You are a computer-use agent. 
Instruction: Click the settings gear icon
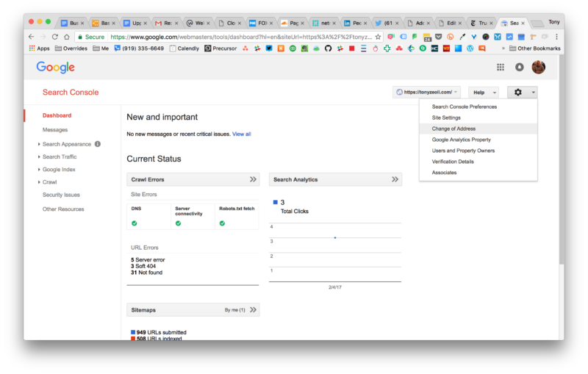[519, 93]
